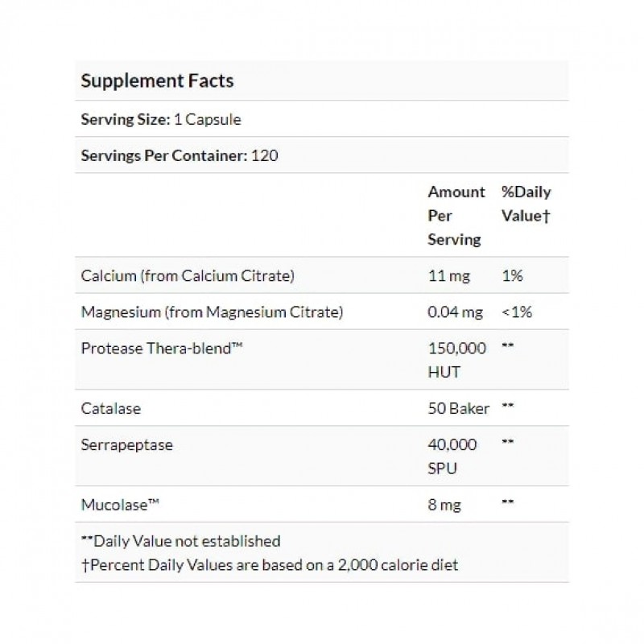Viewport: 644px width, 644px height.
Task: Click the Servings Per Container: 120 text
Action: click(x=180, y=155)
